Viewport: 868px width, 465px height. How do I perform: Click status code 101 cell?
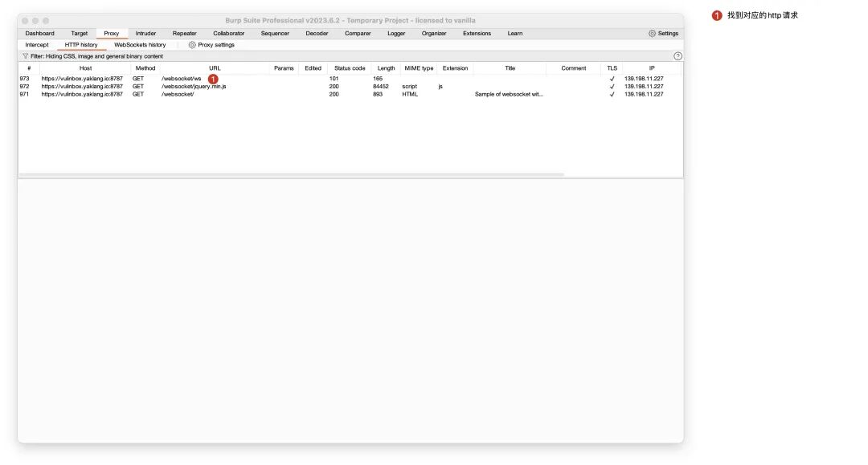(x=334, y=79)
